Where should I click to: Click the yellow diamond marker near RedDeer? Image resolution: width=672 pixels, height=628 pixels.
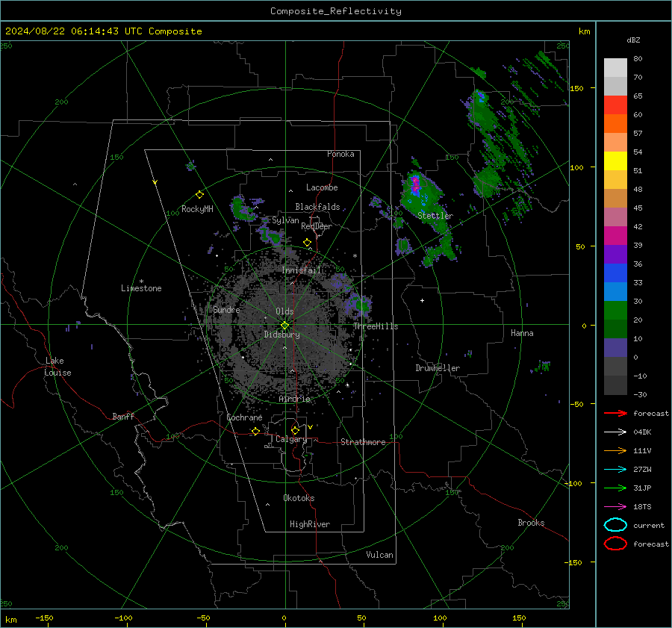click(x=307, y=243)
